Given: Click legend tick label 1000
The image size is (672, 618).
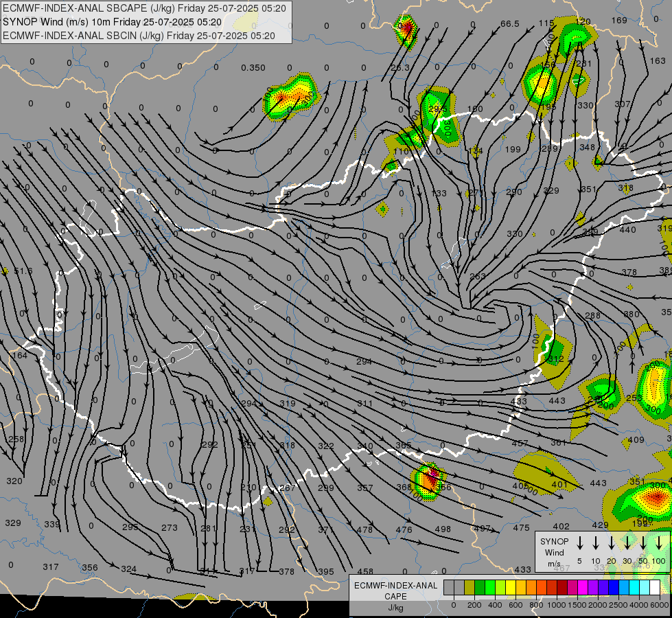Looking at the screenshot, I should click(556, 605).
